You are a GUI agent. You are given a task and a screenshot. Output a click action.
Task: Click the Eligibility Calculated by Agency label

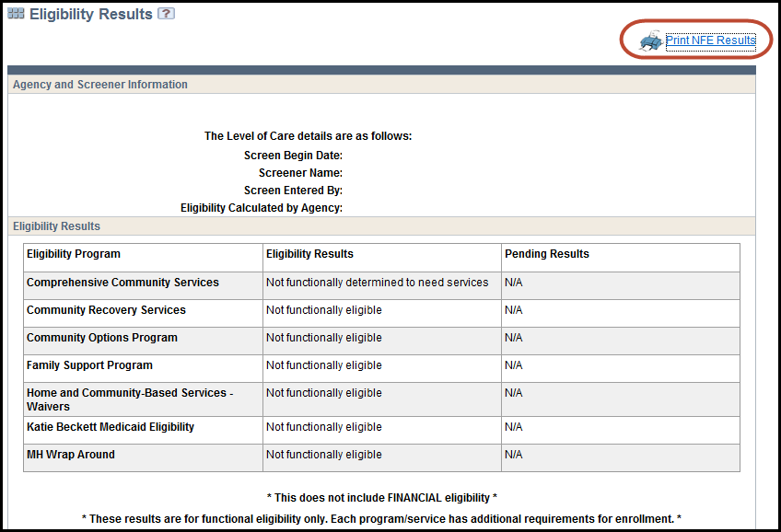[x=262, y=208]
